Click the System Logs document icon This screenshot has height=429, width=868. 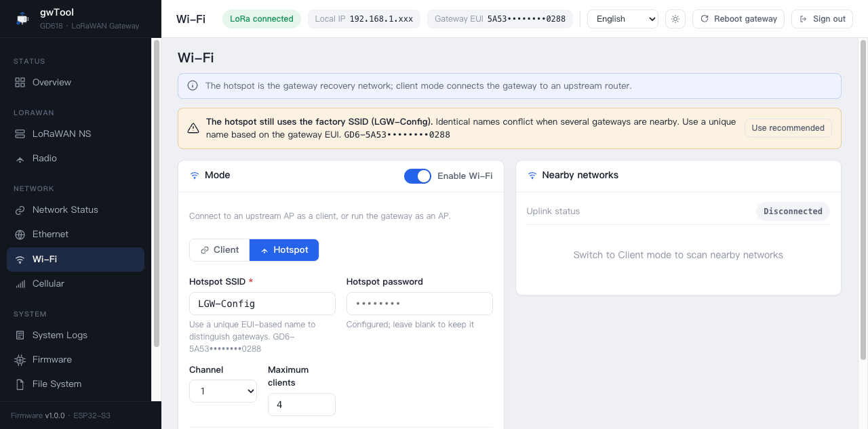pyautogui.click(x=20, y=335)
